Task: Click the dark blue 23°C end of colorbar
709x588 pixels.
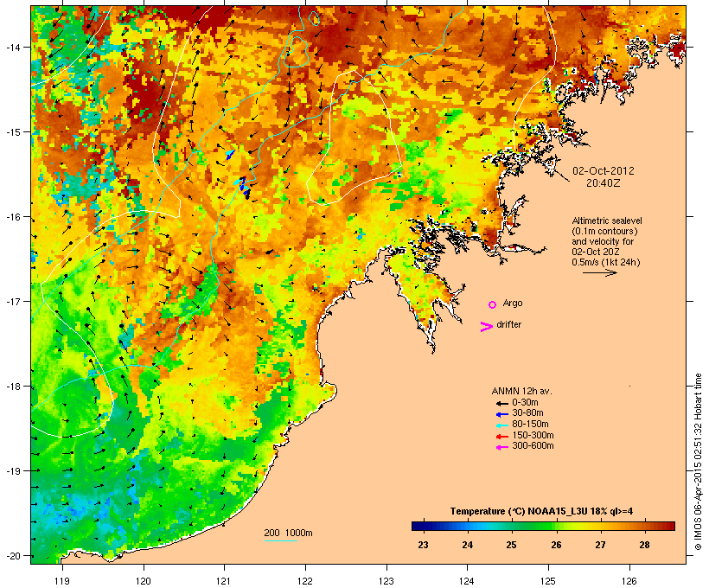Action: 417,526
